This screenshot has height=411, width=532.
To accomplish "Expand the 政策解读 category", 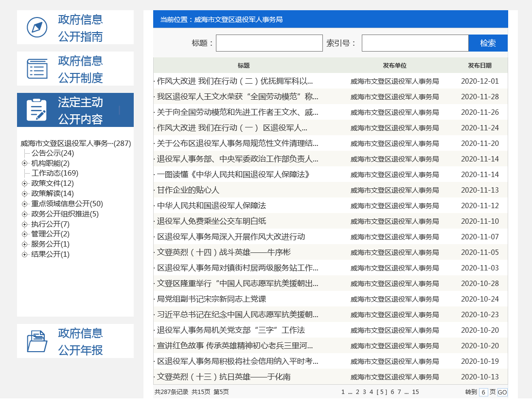I will coord(24,194).
